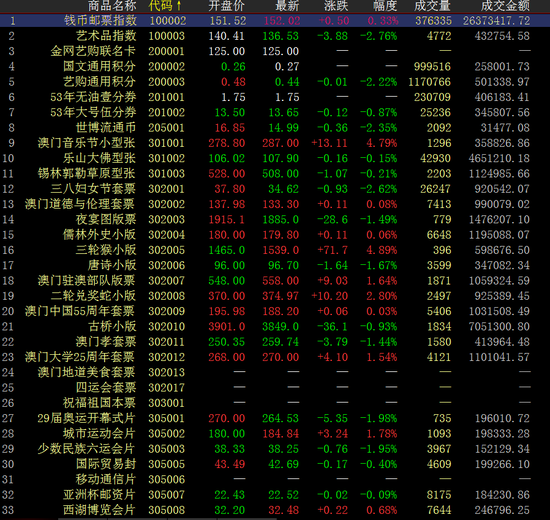550x520 pixels.
Task: Select 澳门大学25周年套票 row
Action: coord(275,357)
